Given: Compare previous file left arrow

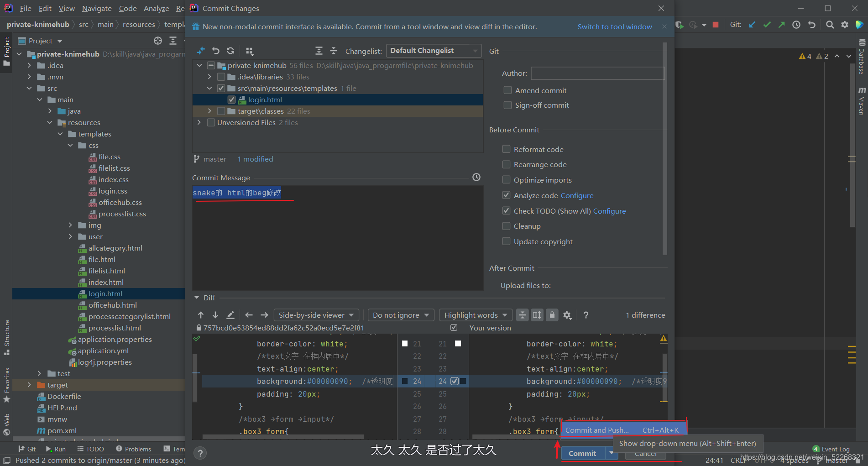Looking at the screenshot, I should tap(249, 315).
